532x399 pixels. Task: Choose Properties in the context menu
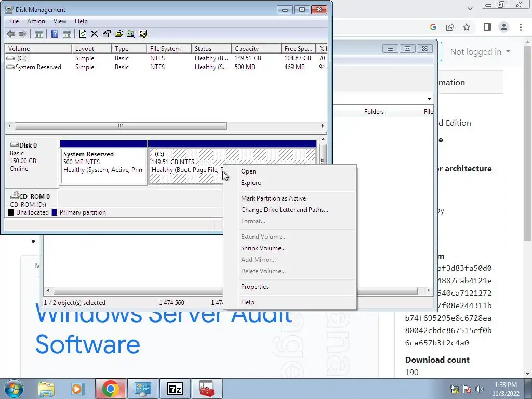(290, 286)
